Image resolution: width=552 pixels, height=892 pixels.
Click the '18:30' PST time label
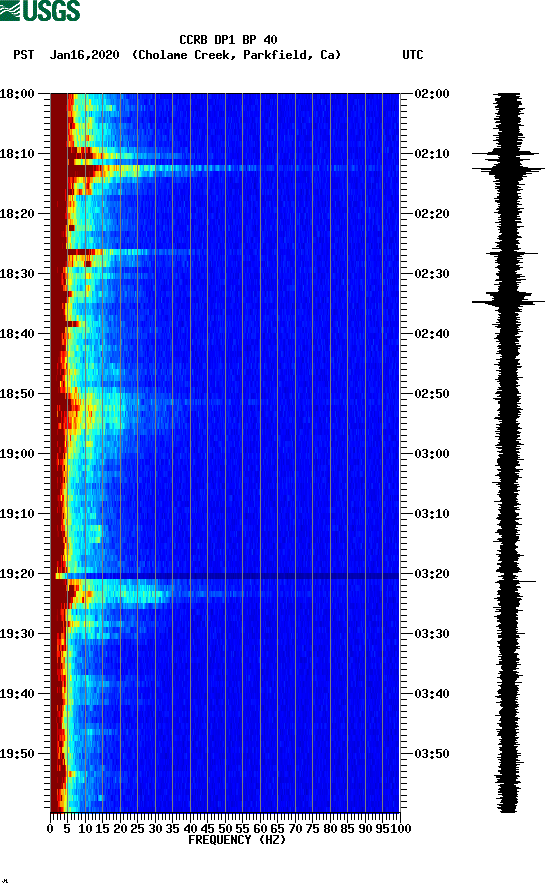point(17,274)
